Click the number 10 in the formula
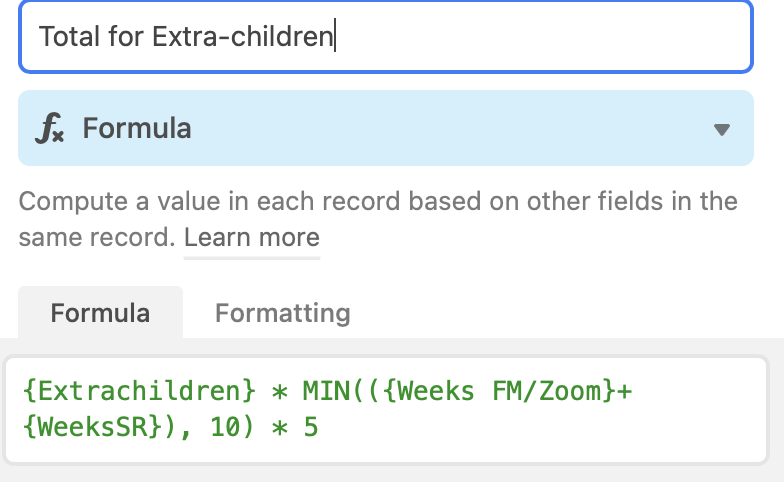Screen dimensions: 784x500 [x=225, y=427]
